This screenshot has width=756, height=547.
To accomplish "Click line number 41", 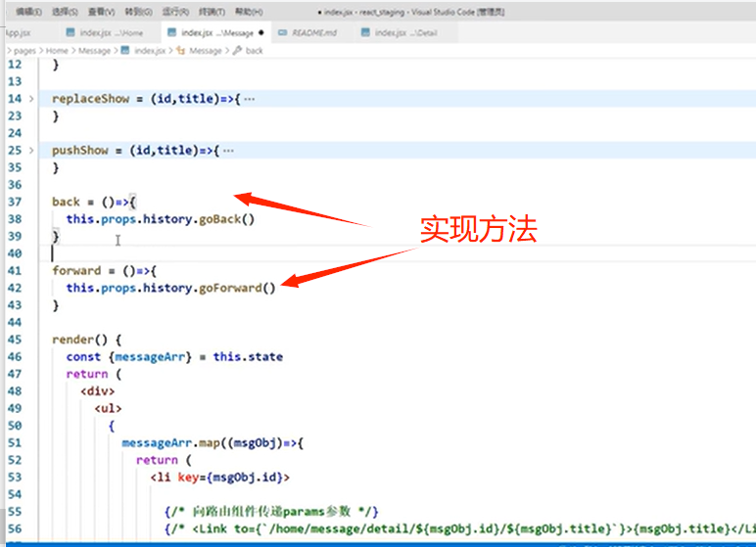I will coord(15,271).
